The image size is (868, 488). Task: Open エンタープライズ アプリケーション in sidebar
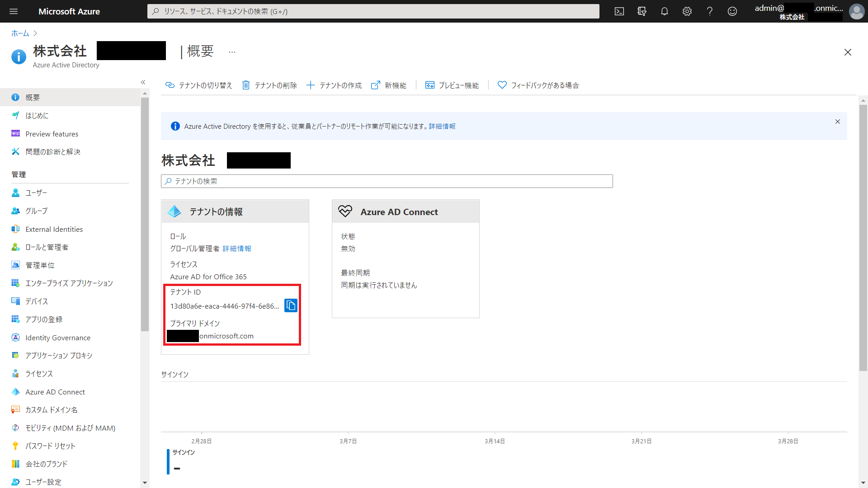point(70,283)
